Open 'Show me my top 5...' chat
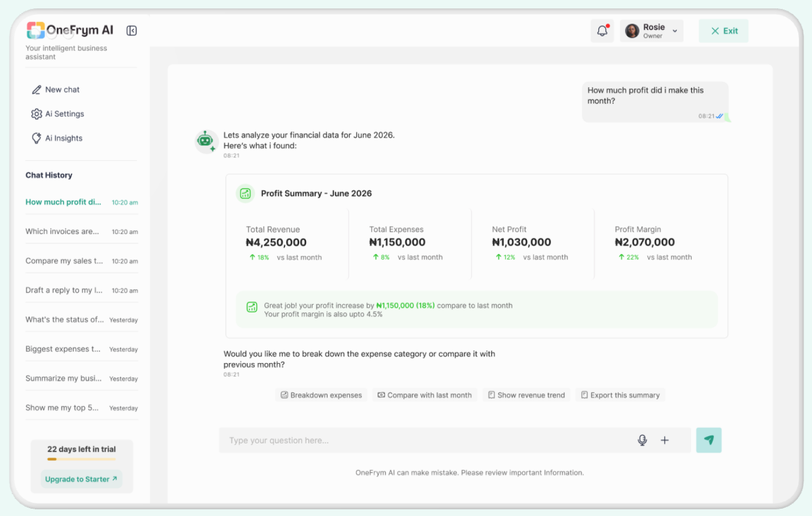Image resolution: width=812 pixels, height=516 pixels. (82, 408)
